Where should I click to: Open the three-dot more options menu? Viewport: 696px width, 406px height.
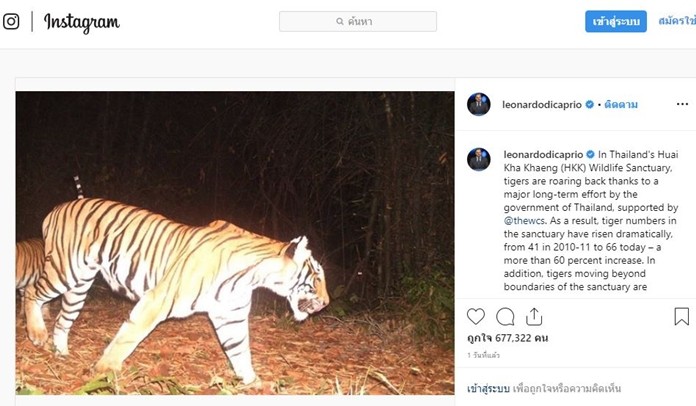(x=682, y=104)
